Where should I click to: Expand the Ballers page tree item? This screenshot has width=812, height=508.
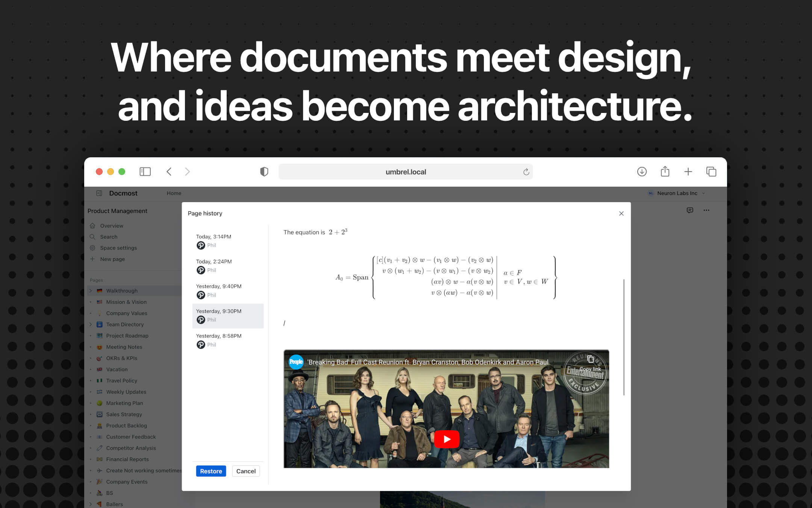91,504
